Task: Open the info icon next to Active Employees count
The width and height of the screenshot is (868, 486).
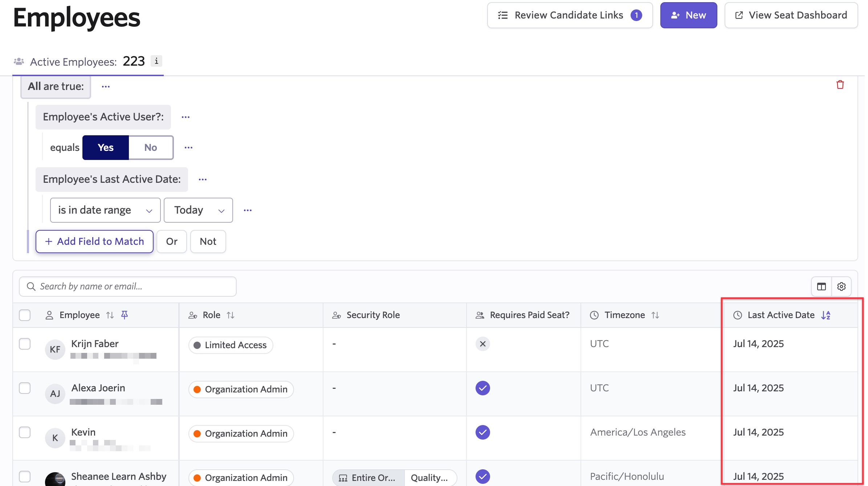Action: 156,61
